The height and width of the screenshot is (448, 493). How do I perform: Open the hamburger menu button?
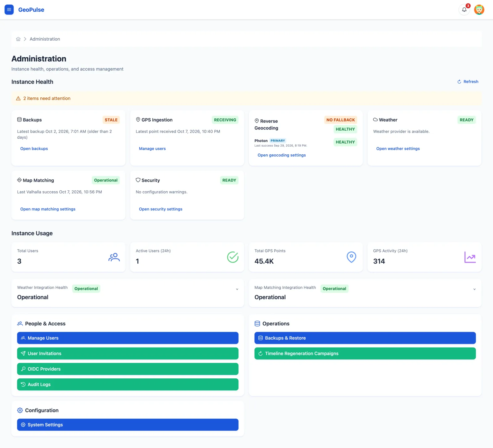point(9,10)
